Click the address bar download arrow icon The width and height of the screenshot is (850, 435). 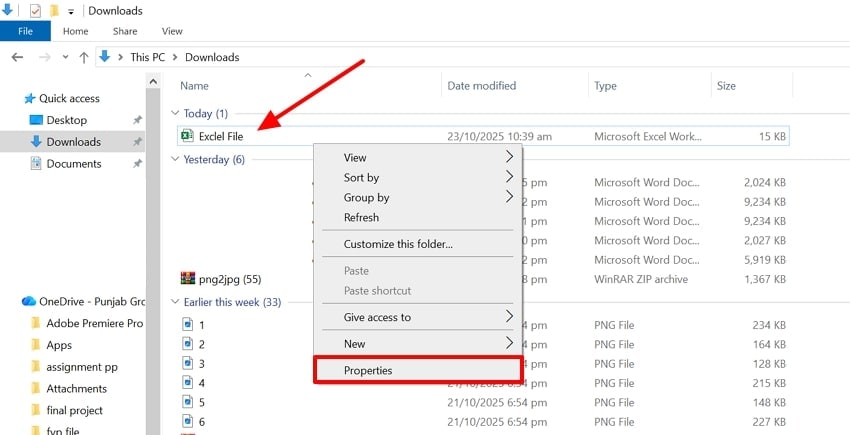click(x=105, y=56)
